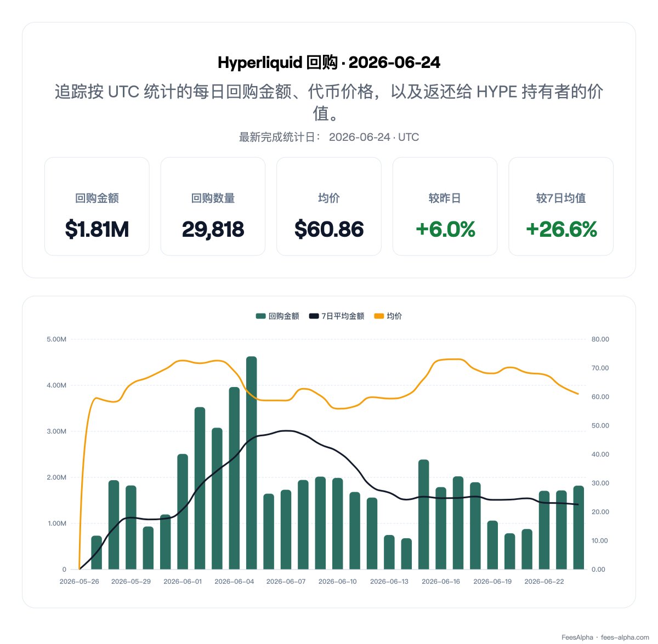The height and width of the screenshot is (644, 658).
Task: Click the tallest bar near 2026-06-04
Action: [252, 463]
